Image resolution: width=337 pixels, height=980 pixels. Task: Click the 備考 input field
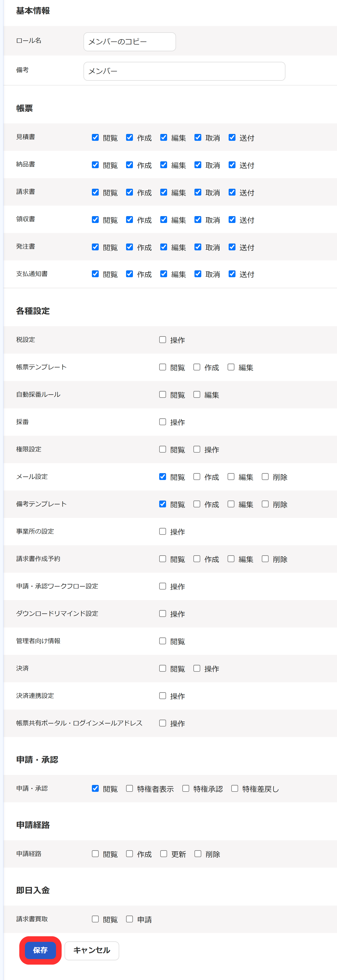point(184,71)
